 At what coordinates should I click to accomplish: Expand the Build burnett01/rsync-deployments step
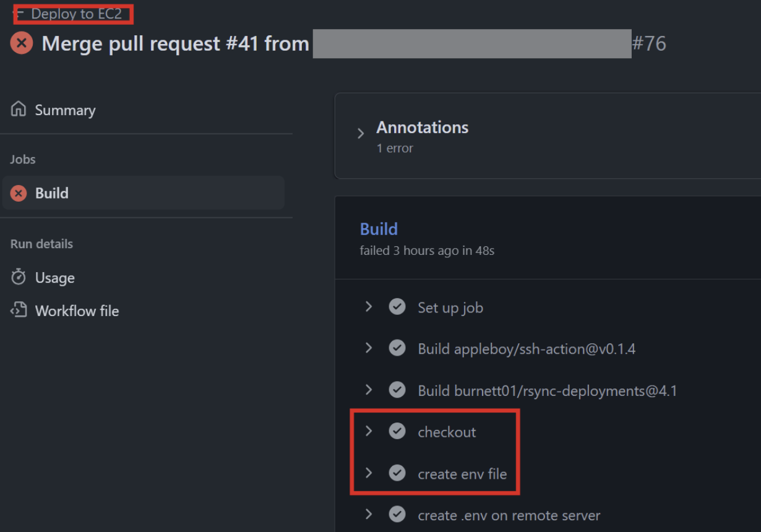coord(369,390)
